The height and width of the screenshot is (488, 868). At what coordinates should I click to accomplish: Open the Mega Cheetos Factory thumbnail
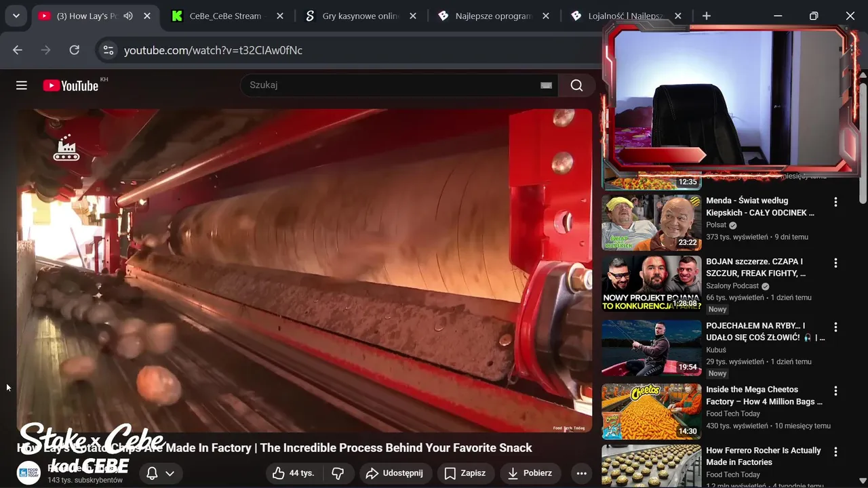(x=652, y=411)
